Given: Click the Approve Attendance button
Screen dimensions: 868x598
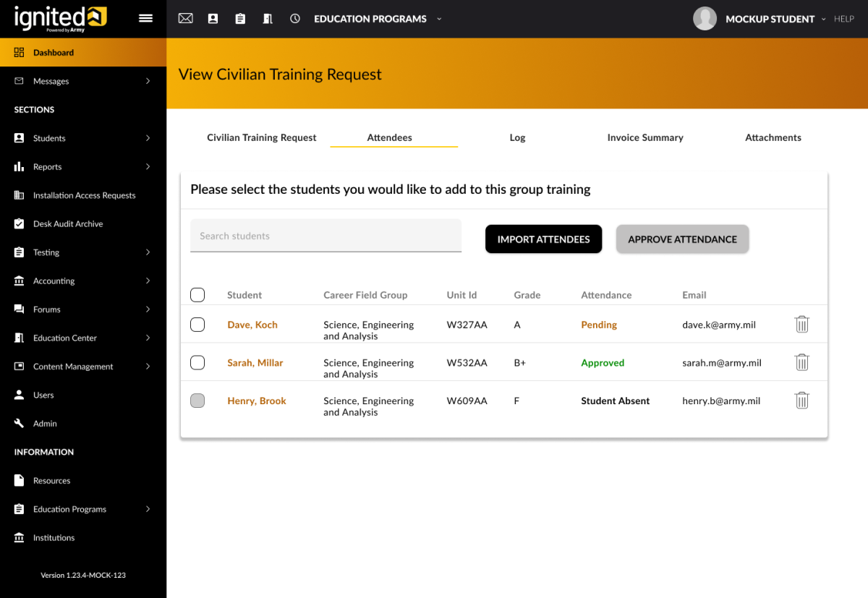Looking at the screenshot, I should [682, 239].
